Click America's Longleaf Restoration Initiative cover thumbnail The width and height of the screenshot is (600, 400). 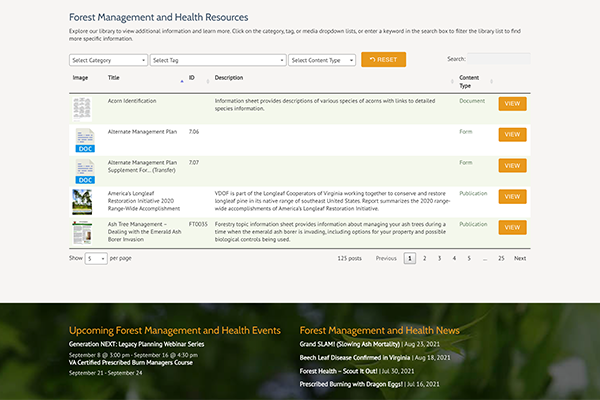point(82,202)
